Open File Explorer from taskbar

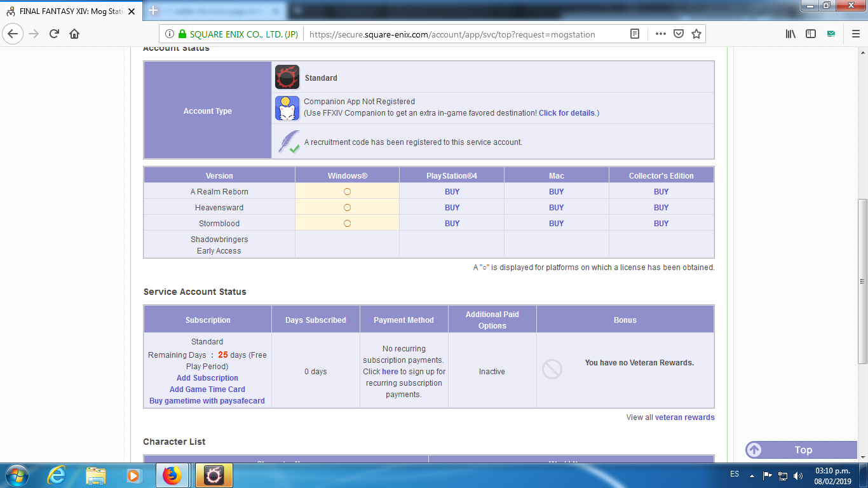click(x=96, y=475)
